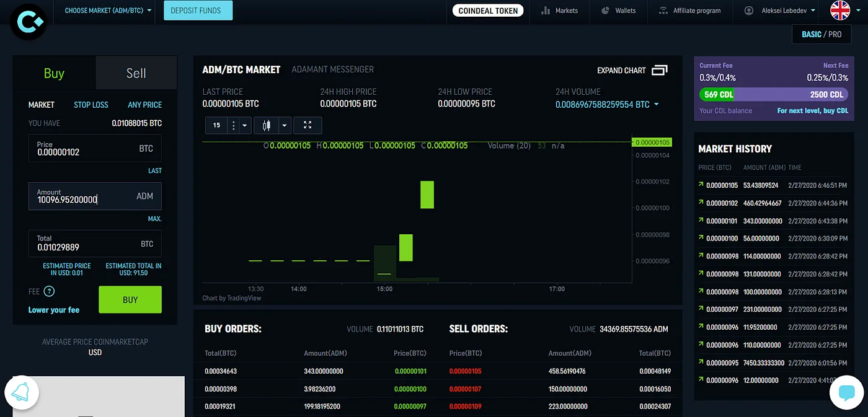
Task: Click the Lower your fee link
Action: click(x=54, y=310)
